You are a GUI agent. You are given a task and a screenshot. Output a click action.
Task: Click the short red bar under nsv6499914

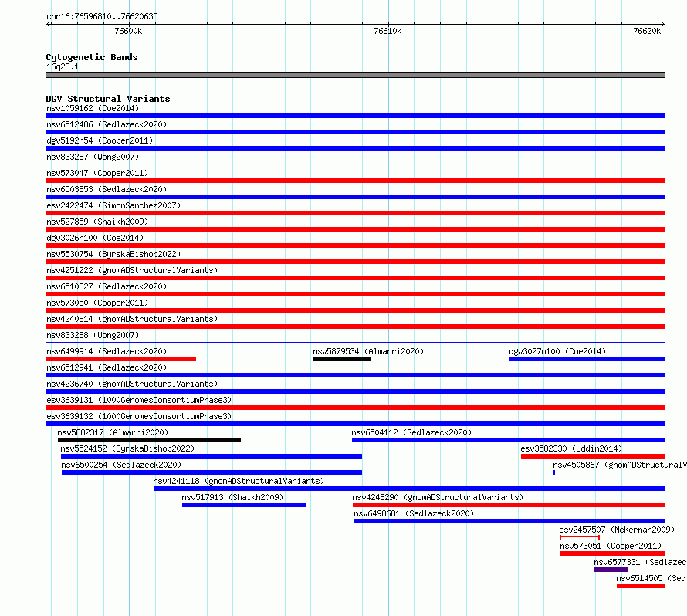(121, 359)
